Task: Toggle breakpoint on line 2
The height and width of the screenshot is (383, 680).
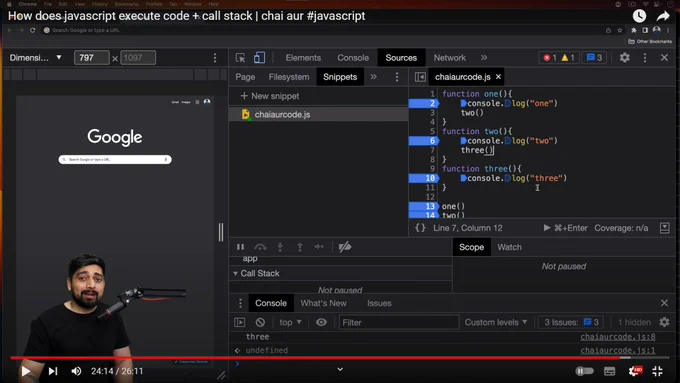Action: [x=424, y=103]
